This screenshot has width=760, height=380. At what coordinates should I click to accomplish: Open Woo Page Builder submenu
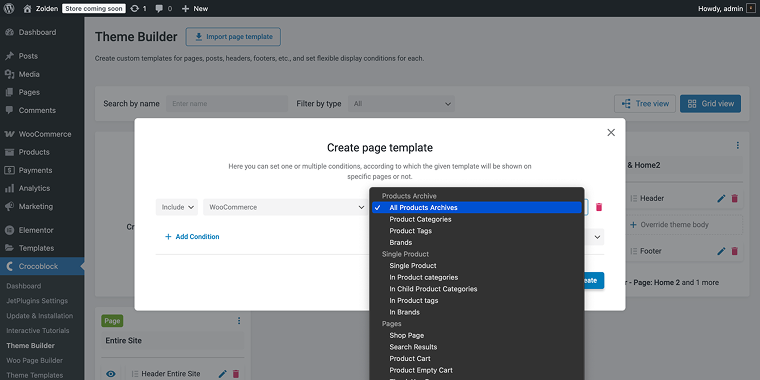[34, 361]
